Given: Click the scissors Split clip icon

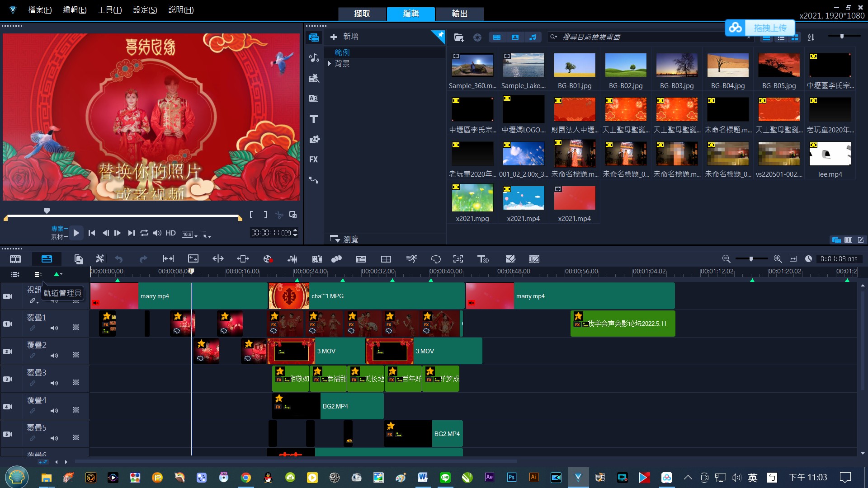Looking at the screenshot, I should [x=279, y=215].
